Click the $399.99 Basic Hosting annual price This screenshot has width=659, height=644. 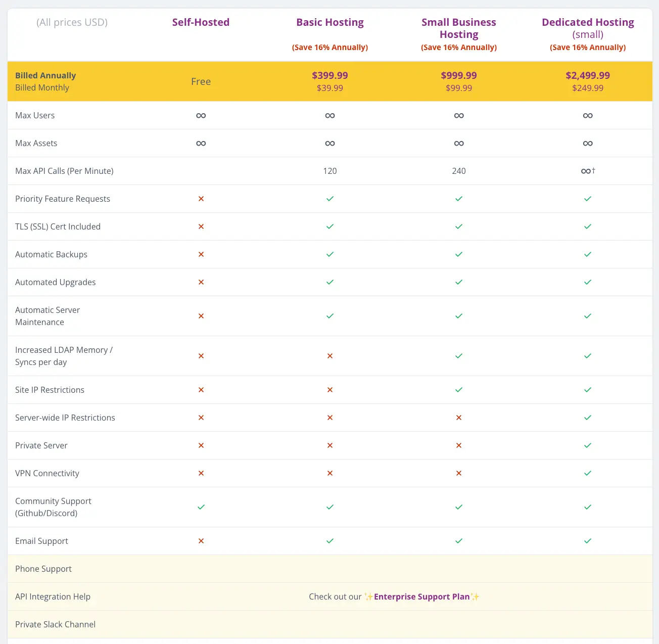tap(329, 75)
